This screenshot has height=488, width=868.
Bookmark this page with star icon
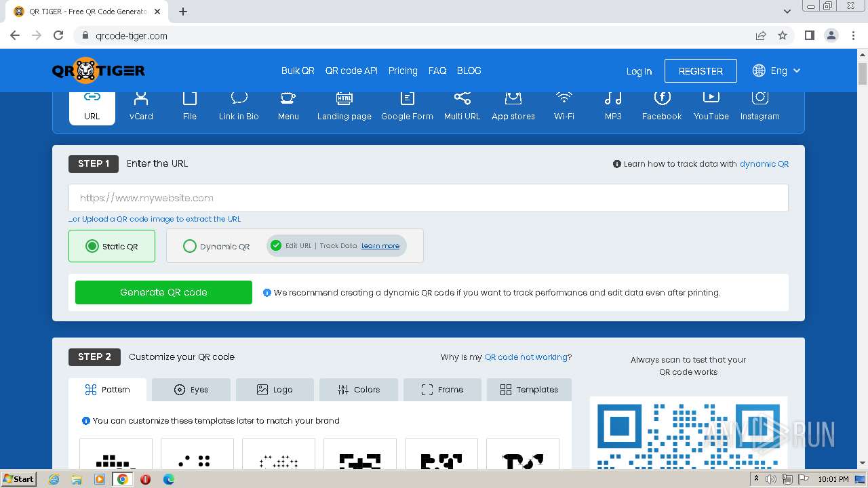click(x=783, y=35)
